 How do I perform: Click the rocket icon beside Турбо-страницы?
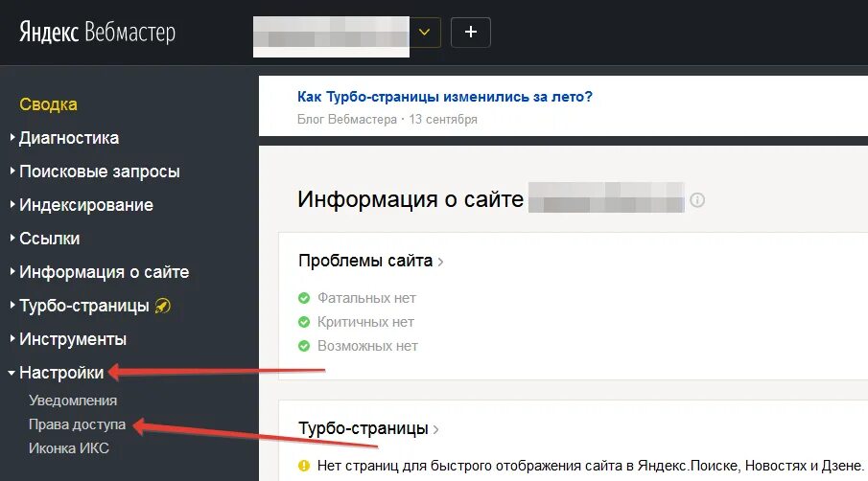pyautogui.click(x=163, y=306)
